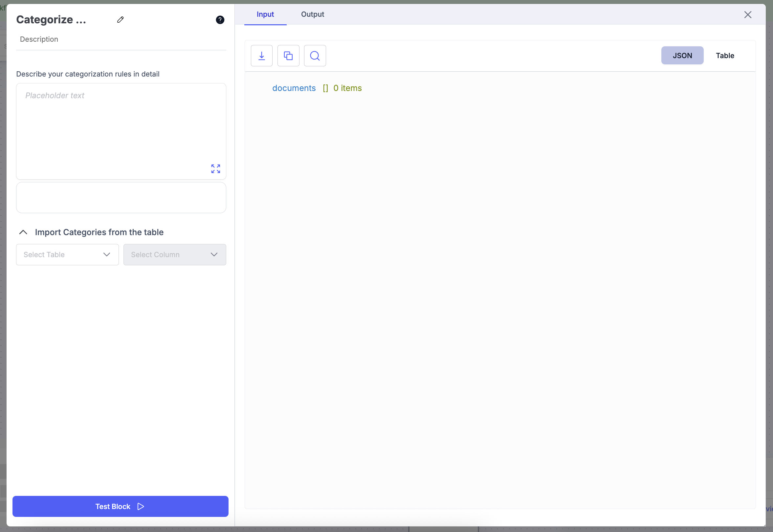This screenshot has width=773, height=532.
Task: Switch to the Input tab
Action: (265, 14)
